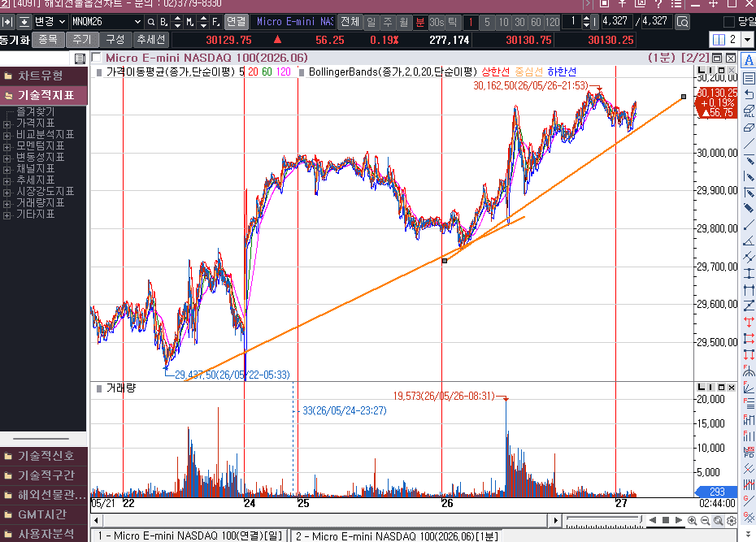Screen dimensions: 756x542
Task: Close the 거래량 volume pane
Action: click(732, 388)
